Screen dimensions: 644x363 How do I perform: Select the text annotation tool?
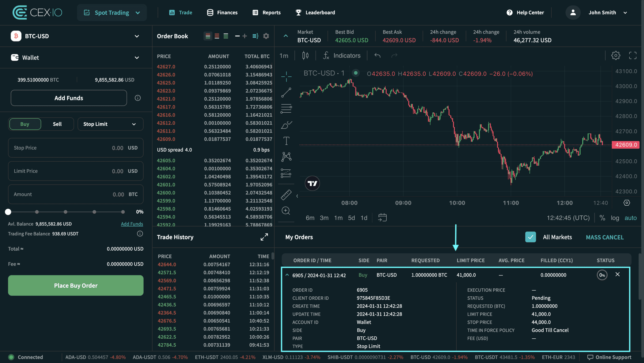[286, 141]
